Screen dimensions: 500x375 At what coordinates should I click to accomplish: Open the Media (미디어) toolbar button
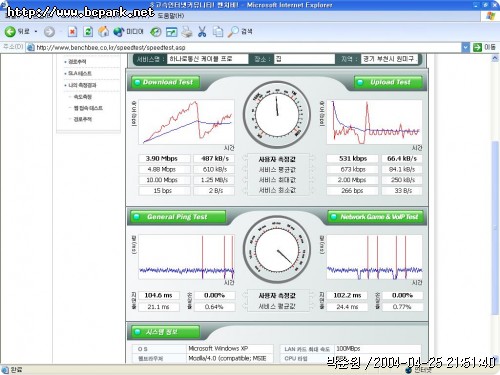128,32
